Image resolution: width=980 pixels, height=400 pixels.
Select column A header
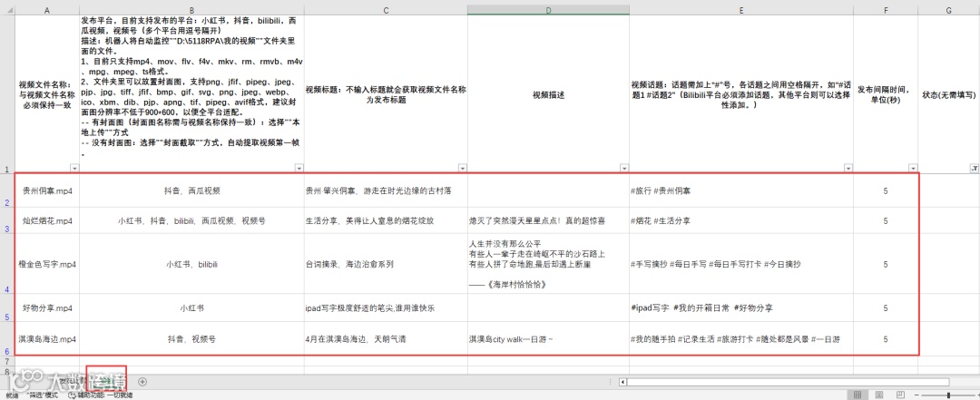tap(47, 9)
